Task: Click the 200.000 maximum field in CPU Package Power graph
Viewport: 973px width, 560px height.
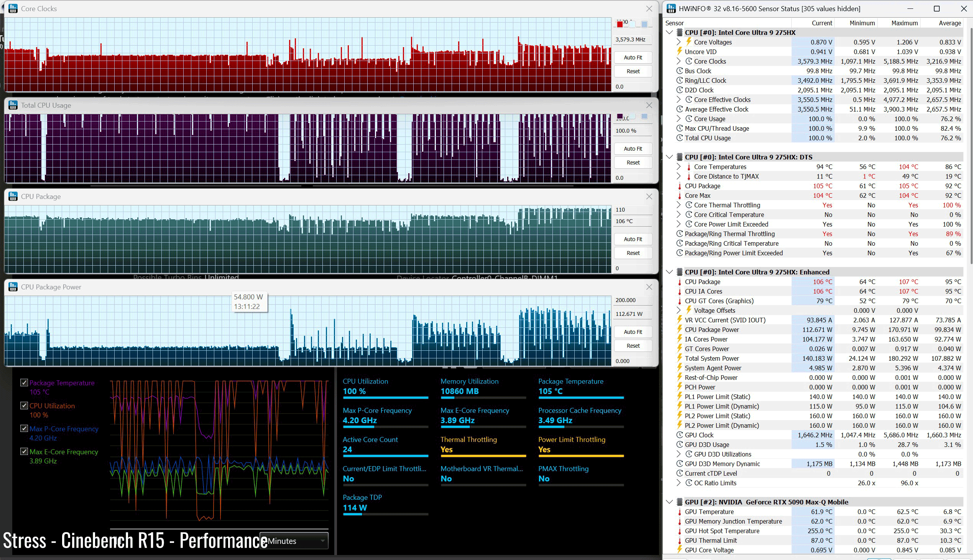Action: pos(633,300)
